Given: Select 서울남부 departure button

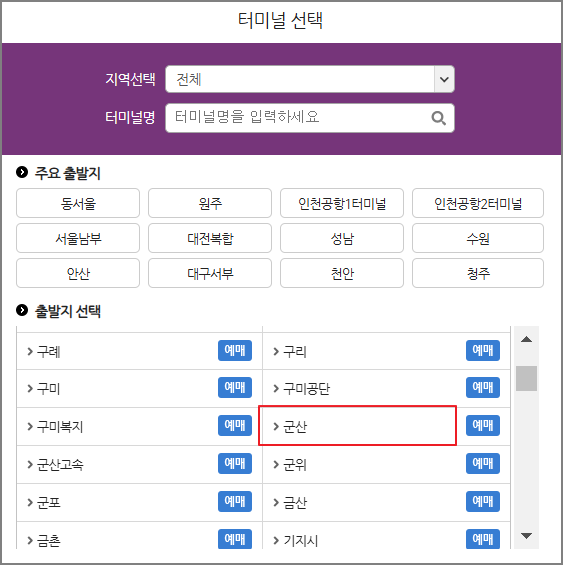Looking at the screenshot, I should [78, 238].
